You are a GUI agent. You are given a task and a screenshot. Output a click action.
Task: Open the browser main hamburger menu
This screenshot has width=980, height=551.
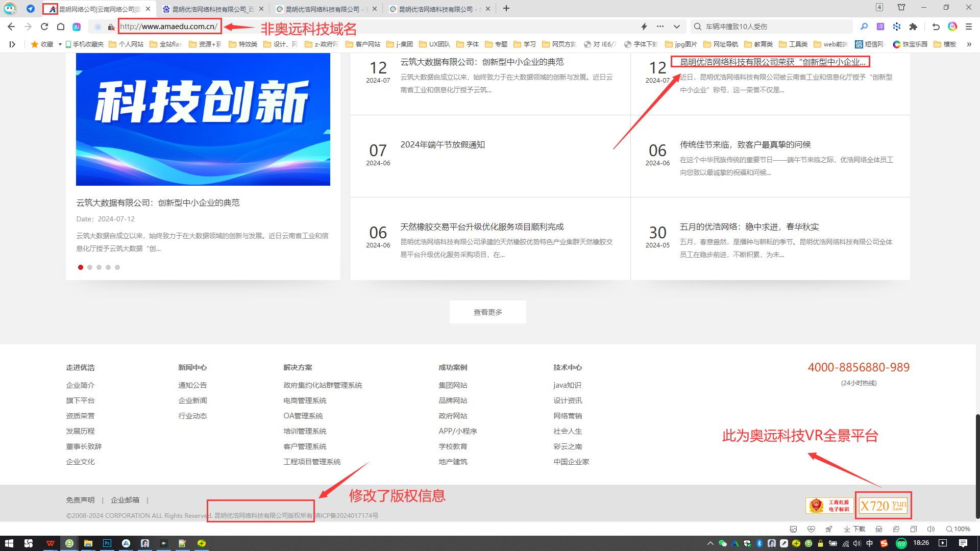pos(969,27)
